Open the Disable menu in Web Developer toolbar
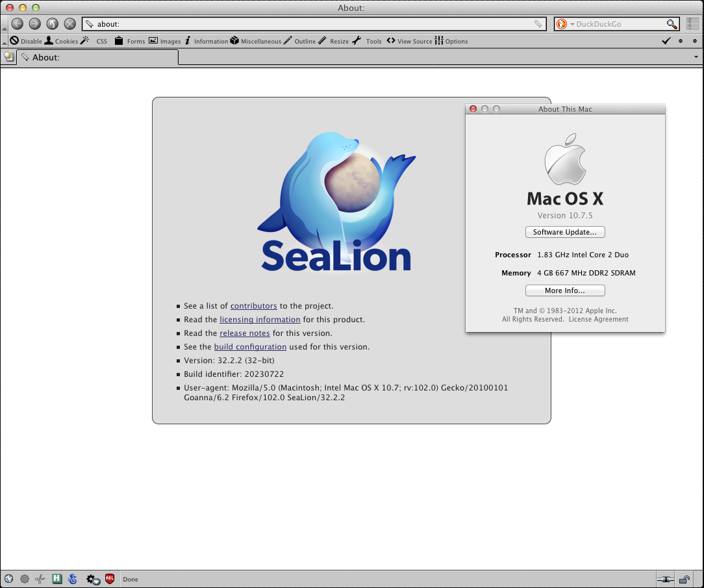Image resolution: width=704 pixels, height=588 pixels. [x=26, y=41]
